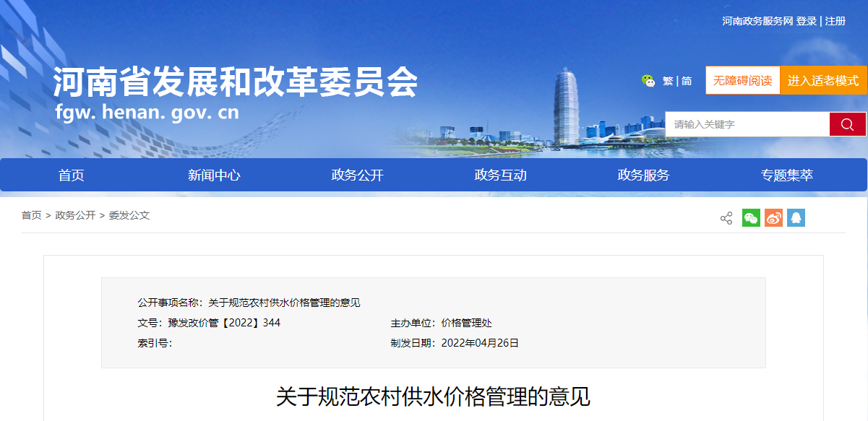Click the 登录 login link

(x=807, y=21)
